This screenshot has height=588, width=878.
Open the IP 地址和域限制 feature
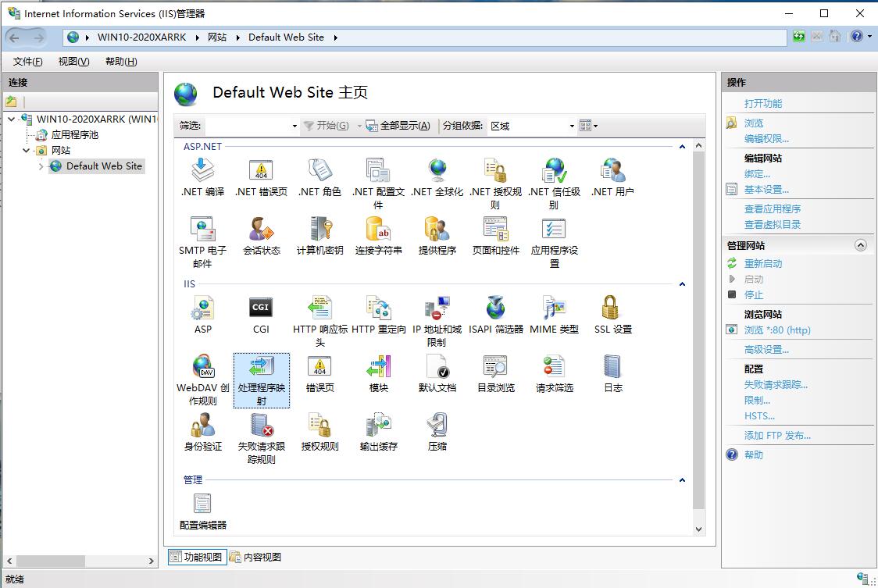pos(437,322)
